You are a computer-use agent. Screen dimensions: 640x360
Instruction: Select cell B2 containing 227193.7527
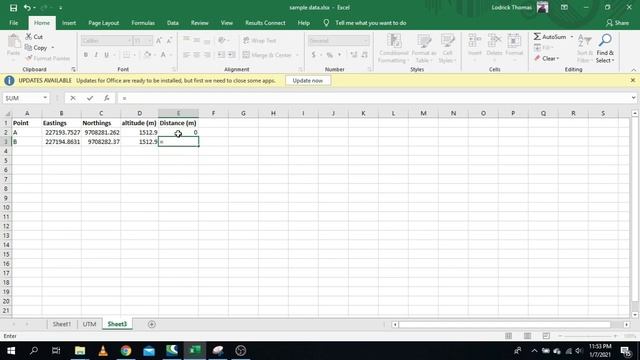click(61, 132)
